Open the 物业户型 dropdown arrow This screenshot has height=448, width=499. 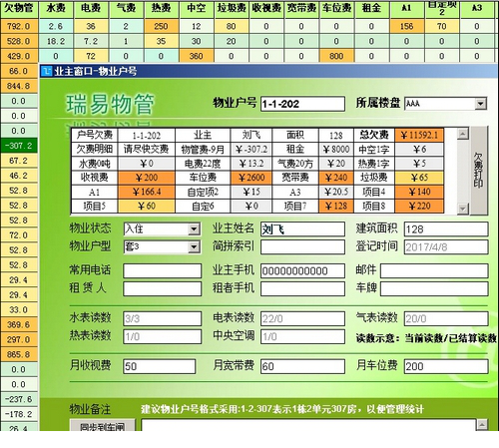(x=194, y=247)
